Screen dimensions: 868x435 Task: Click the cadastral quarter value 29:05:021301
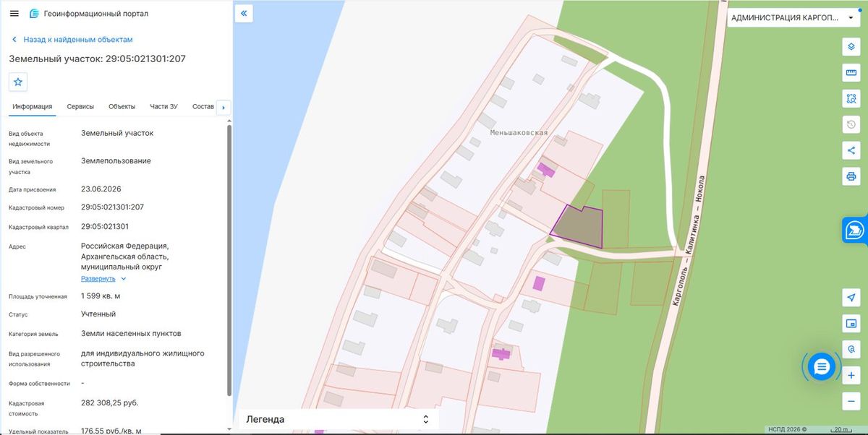105,227
